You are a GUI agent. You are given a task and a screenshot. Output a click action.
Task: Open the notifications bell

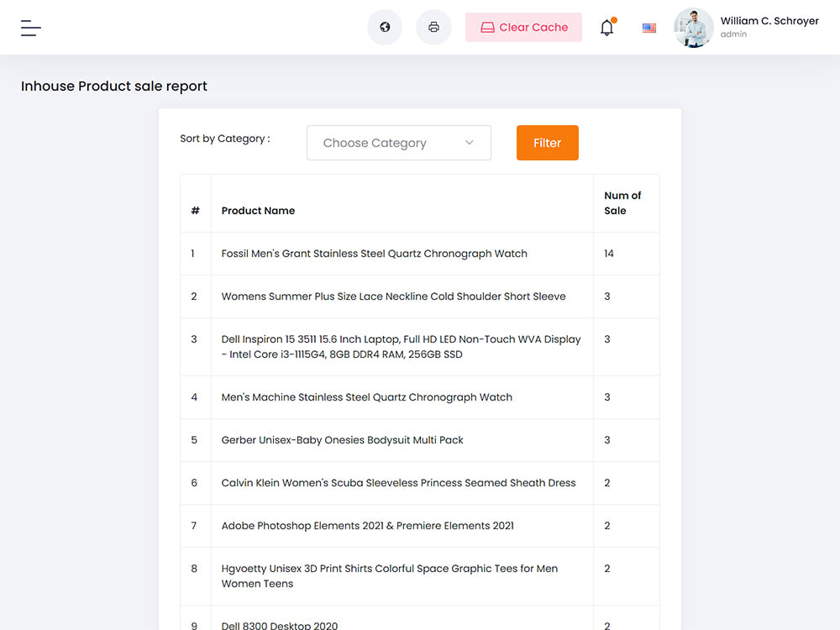click(607, 27)
